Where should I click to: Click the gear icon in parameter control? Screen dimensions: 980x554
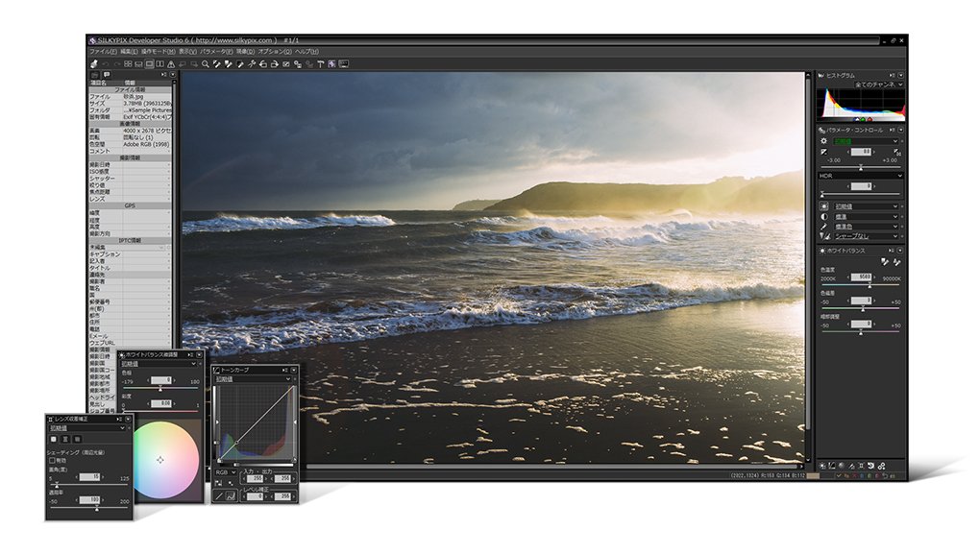pyautogui.click(x=823, y=141)
